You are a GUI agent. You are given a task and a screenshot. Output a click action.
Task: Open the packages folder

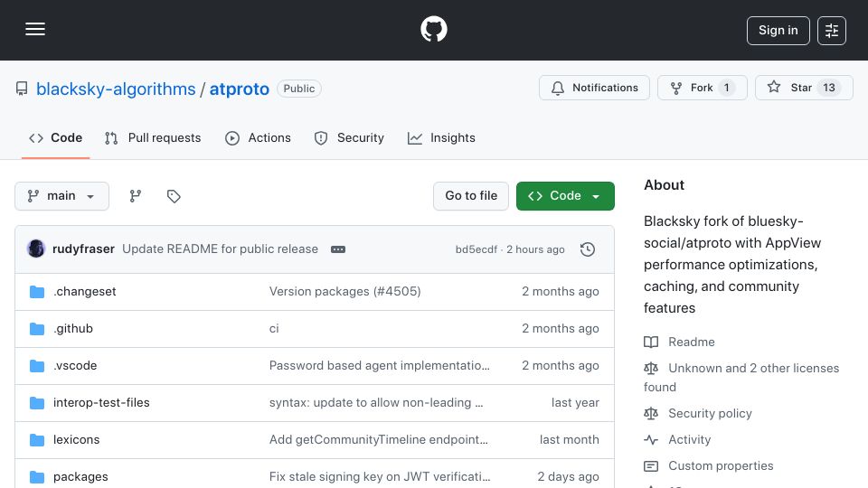[80, 477]
